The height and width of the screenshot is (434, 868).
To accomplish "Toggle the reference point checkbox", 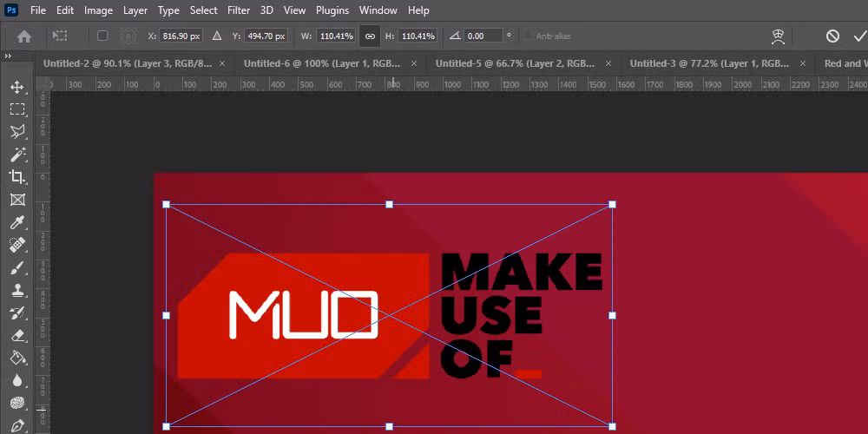I will (102, 36).
